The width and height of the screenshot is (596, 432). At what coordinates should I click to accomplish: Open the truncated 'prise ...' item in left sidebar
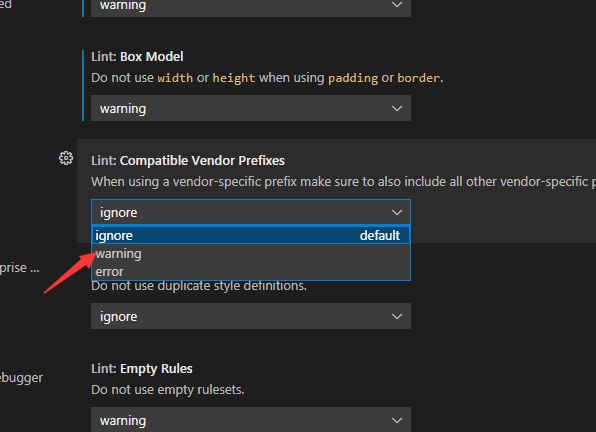pos(19,268)
